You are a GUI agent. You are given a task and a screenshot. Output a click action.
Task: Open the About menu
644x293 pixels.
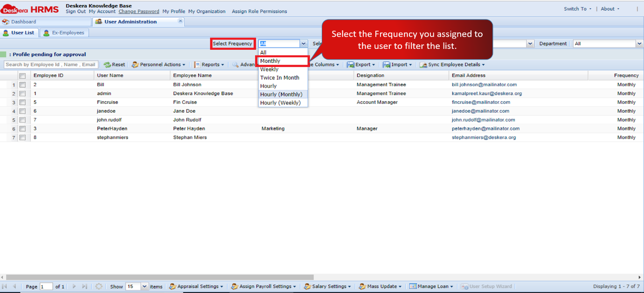pos(610,9)
